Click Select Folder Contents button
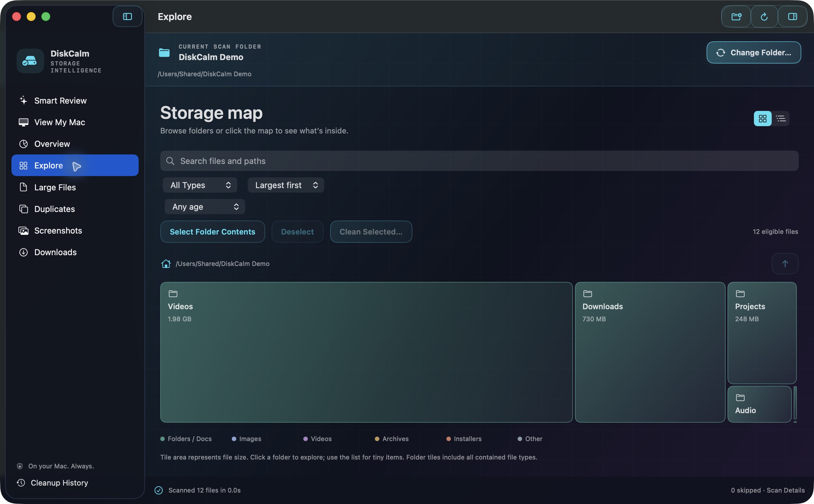Image resolution: width=814 pixels, height=504 pixels. coord(212,232)
